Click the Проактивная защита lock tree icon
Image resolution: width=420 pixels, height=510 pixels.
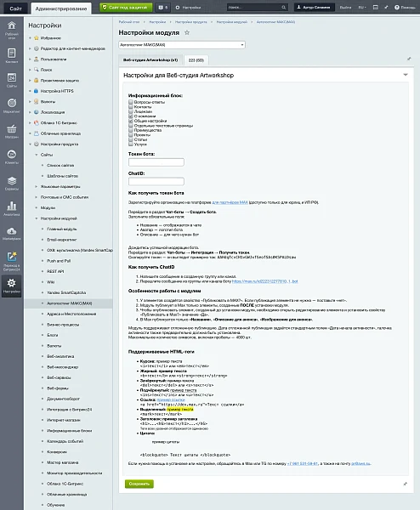click(37, 81)
